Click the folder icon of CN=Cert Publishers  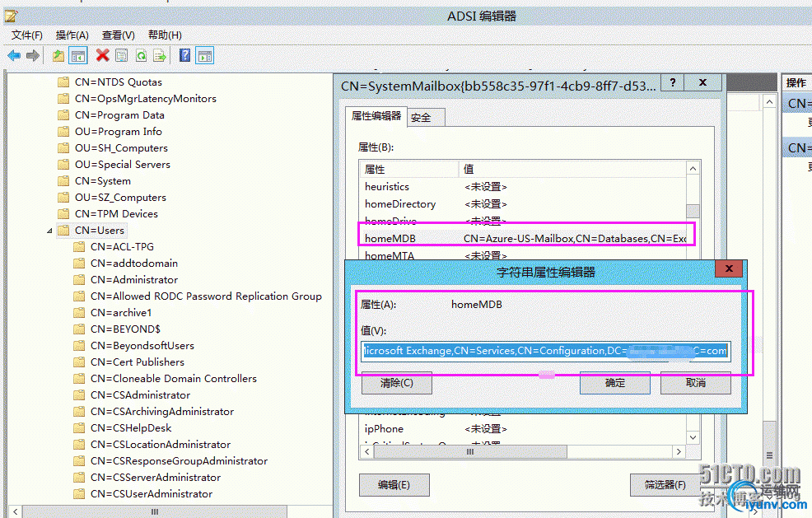click(79, 362)
